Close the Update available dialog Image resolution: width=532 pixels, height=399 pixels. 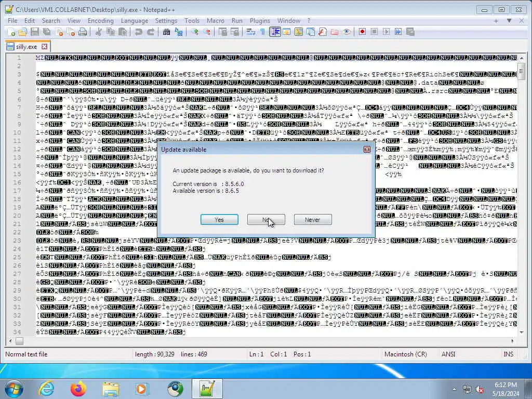[x=367, y=149]
